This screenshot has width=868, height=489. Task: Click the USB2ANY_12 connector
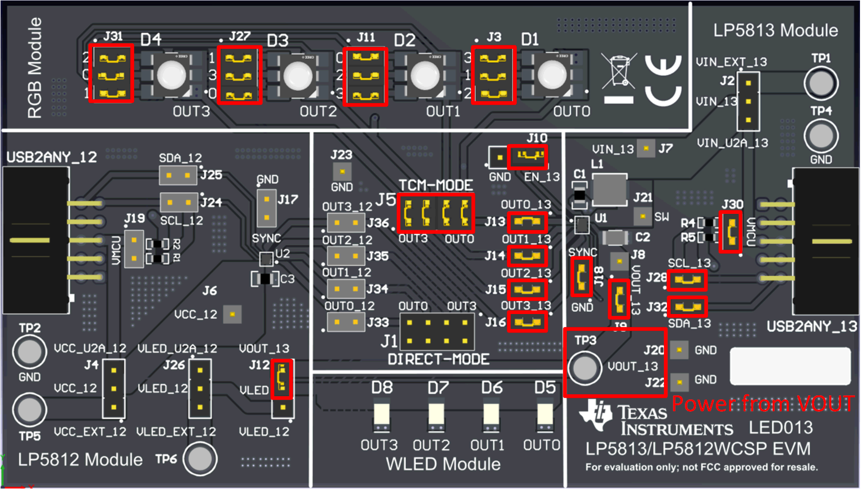tap(36, 240)
